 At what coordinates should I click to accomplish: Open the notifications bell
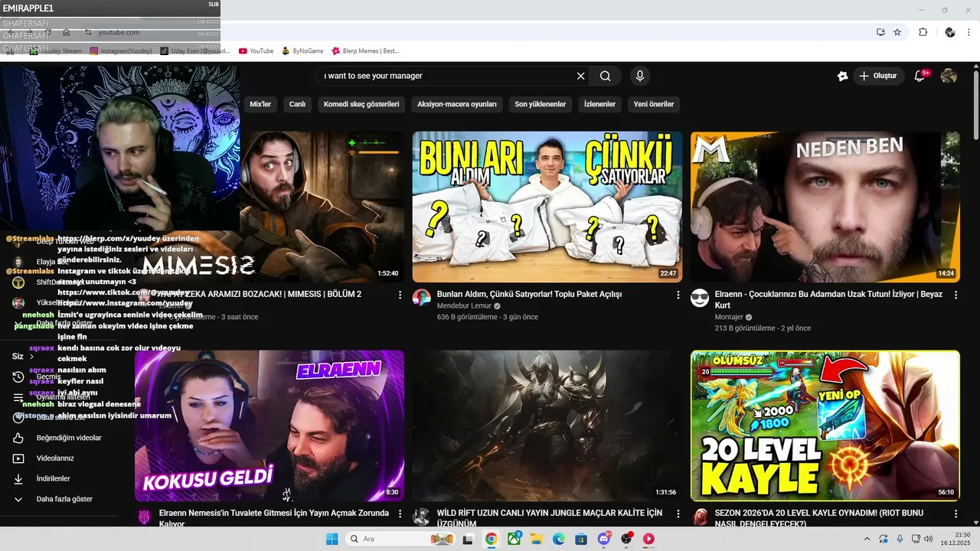click(x=920, y=76)
